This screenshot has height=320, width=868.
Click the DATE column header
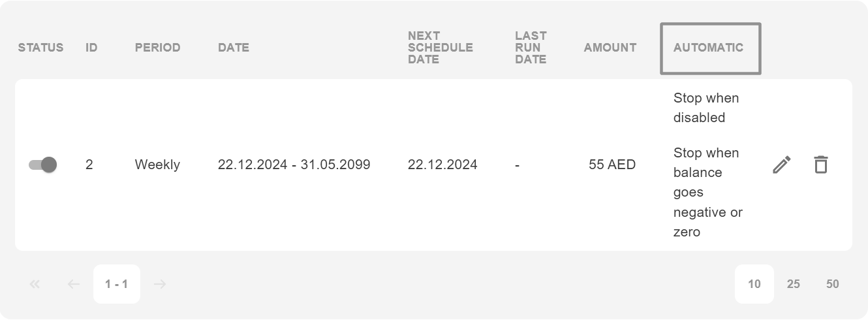(234, 48)
